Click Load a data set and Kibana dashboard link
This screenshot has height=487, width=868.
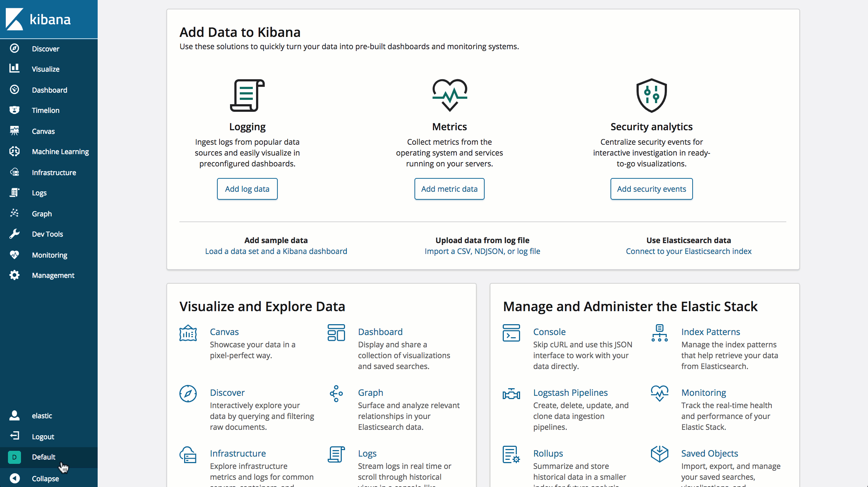(x=276, y=251)
